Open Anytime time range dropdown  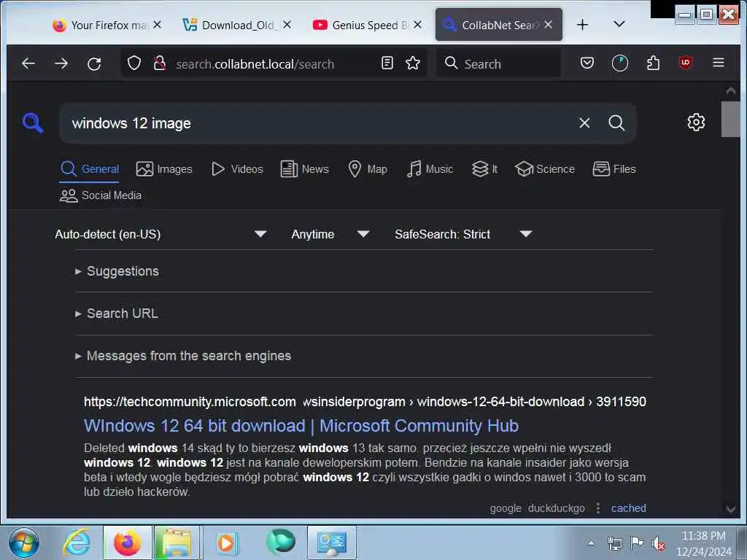[x=330, y=234]
